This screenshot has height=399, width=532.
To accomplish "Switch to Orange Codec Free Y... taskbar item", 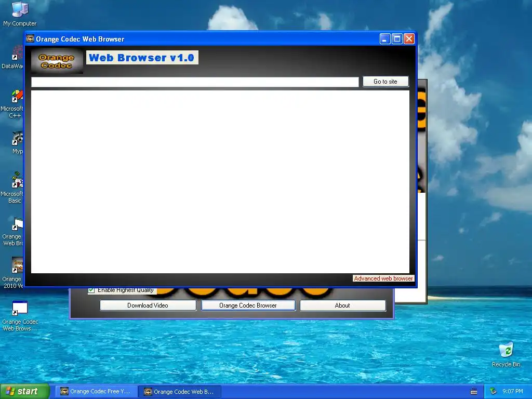I will [x=96, y=392].
